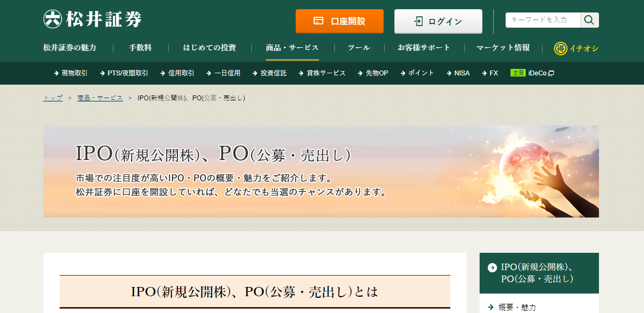Image resolution: width=644 pixels, height=313 pixels.
Task: Open 概要・魅力 in the sidebar
Action: 517,308
